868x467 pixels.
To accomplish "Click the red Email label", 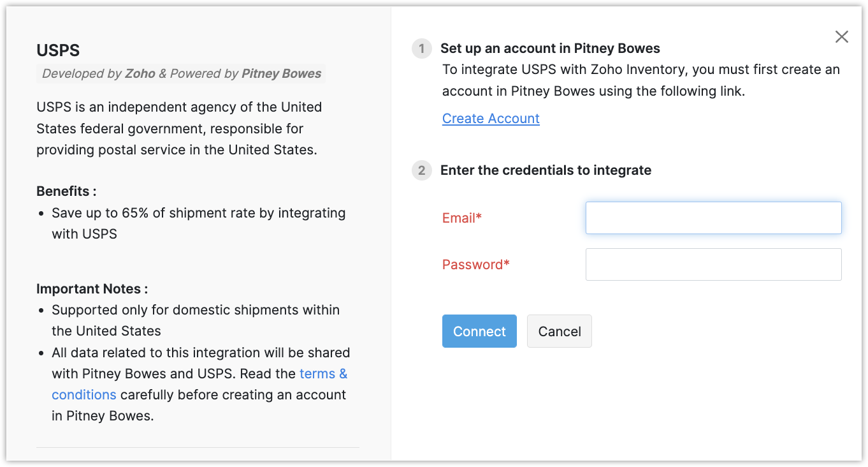I will tap(461, 218).
